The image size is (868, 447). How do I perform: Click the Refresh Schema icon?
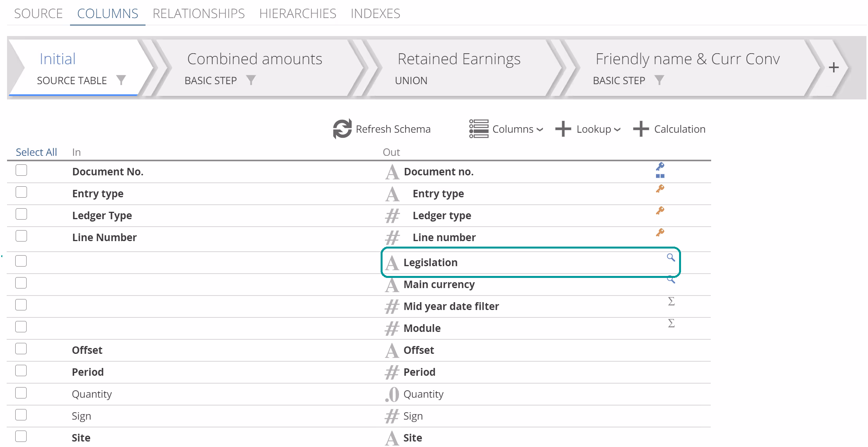point(342,129)
